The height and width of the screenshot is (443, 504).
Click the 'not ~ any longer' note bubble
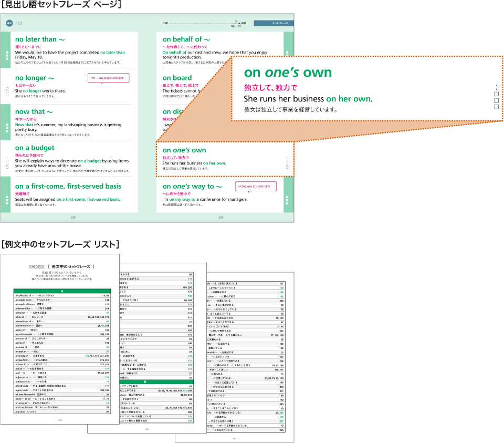click(x=109, y=78)
